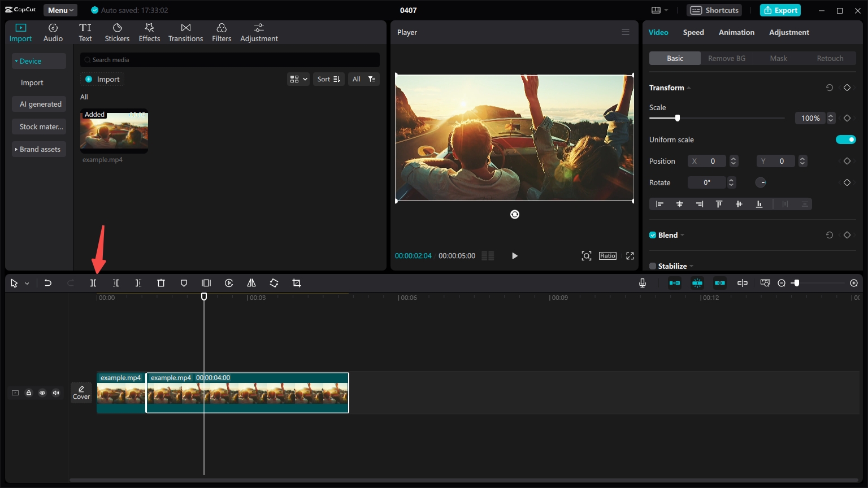The height and width of the screenshot is (488, 868).
Task: Expand the Sort dropdown
Action: (328, 79)
